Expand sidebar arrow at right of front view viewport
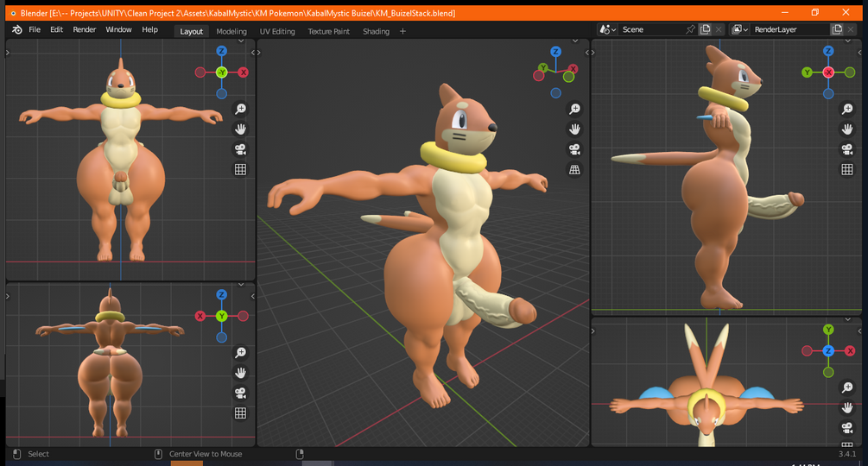Viewport: 868px width, 466px height. (253, 53)
